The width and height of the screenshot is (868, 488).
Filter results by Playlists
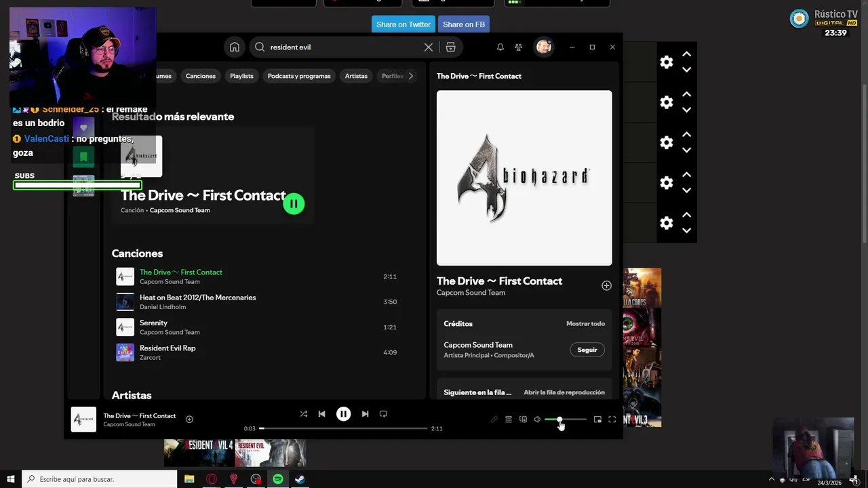click(x=241, y=76)
